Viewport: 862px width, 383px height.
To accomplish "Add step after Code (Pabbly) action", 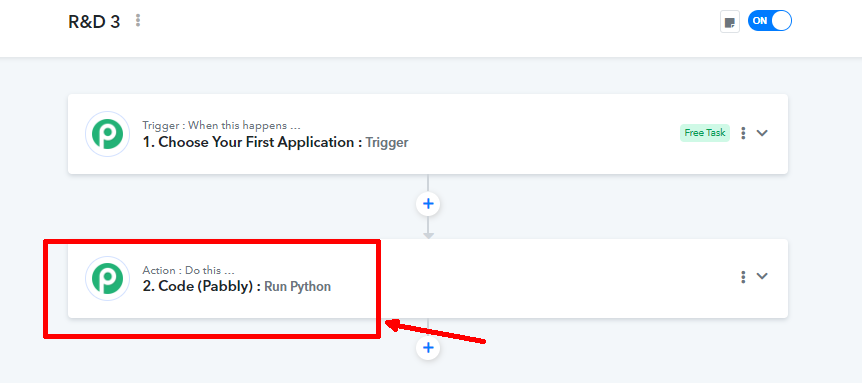I will point(428,348).
